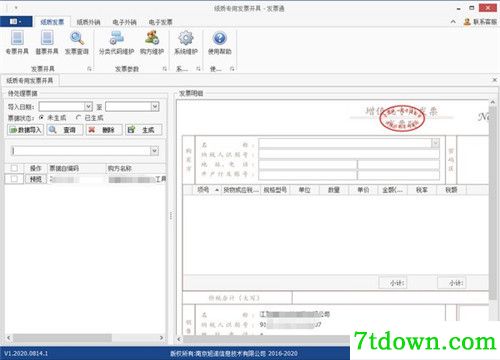Switch to the 纸质外销 ribbon tab

tap(88, 22)
